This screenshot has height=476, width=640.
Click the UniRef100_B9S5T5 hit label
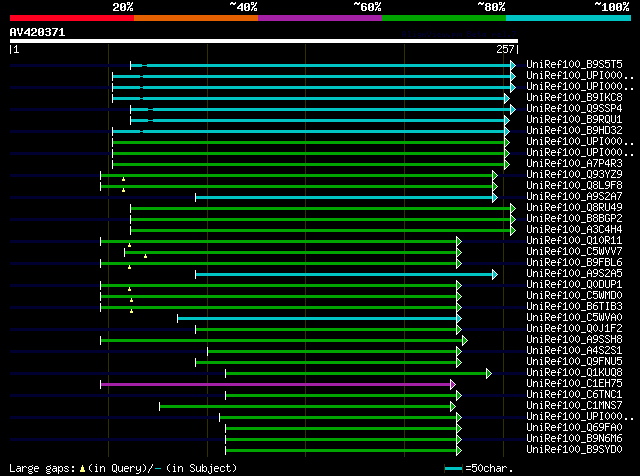[574, 65]
